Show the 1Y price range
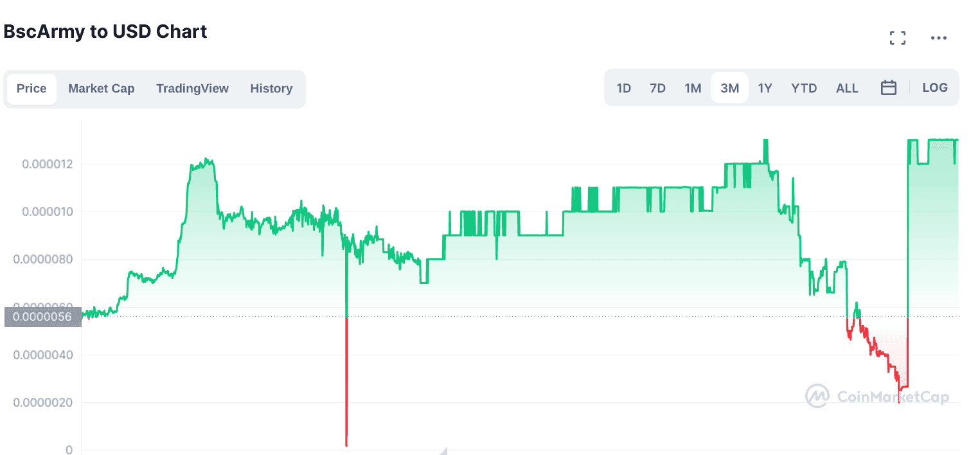This screenshot has width=980, height=455. tap(765, 88)
